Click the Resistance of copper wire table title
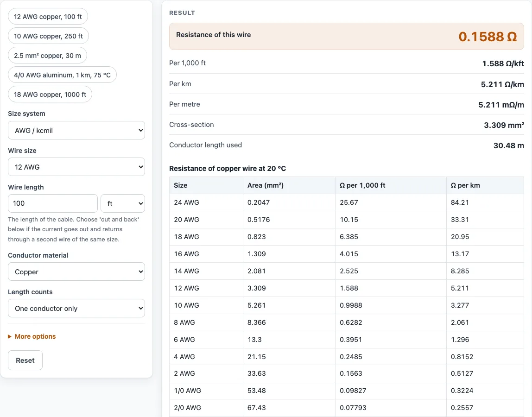The image size is (532, 417). pos(228,169)
